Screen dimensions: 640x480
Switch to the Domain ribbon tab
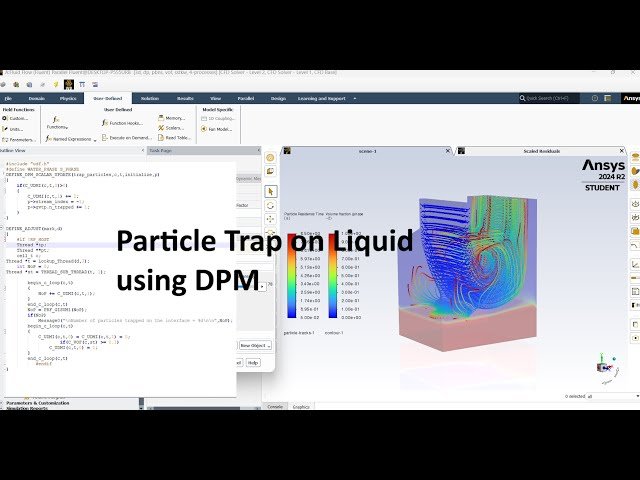[x=37, y=98]
